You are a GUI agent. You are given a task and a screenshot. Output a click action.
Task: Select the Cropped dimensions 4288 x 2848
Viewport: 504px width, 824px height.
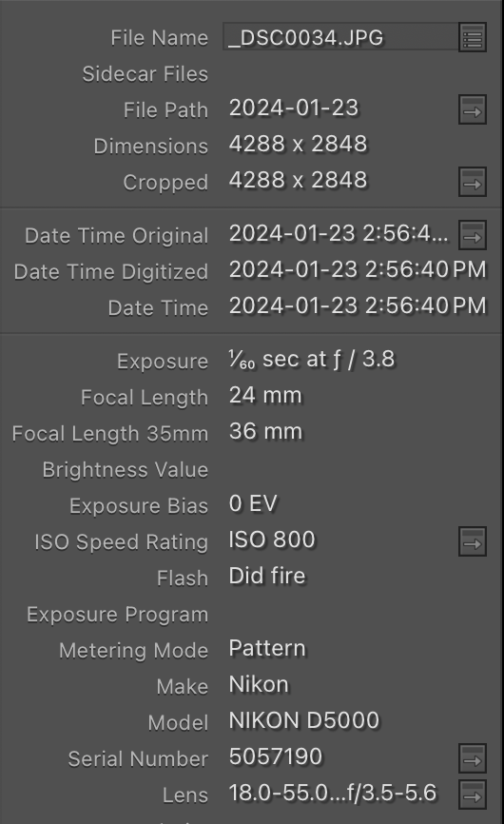tap(299, 180)
